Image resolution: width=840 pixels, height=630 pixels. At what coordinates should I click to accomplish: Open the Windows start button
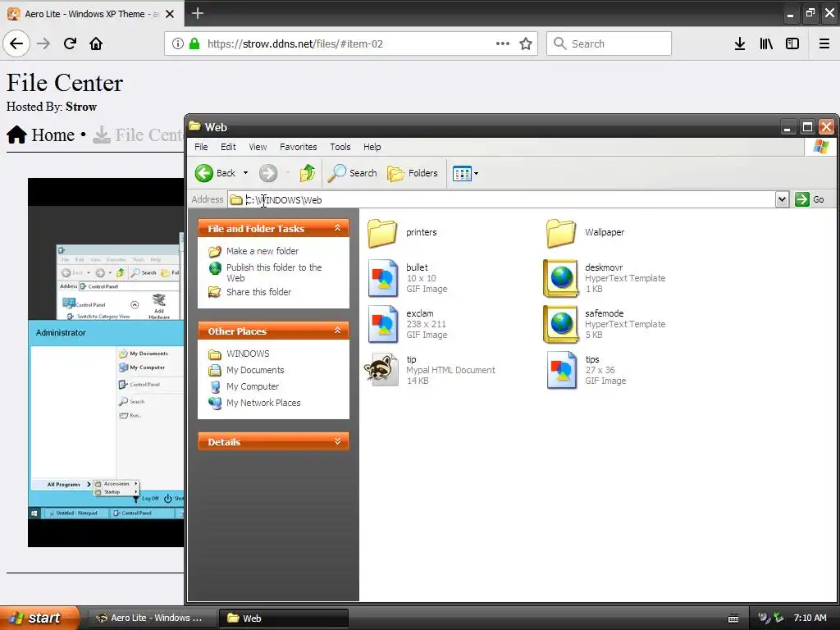point(39,618)
